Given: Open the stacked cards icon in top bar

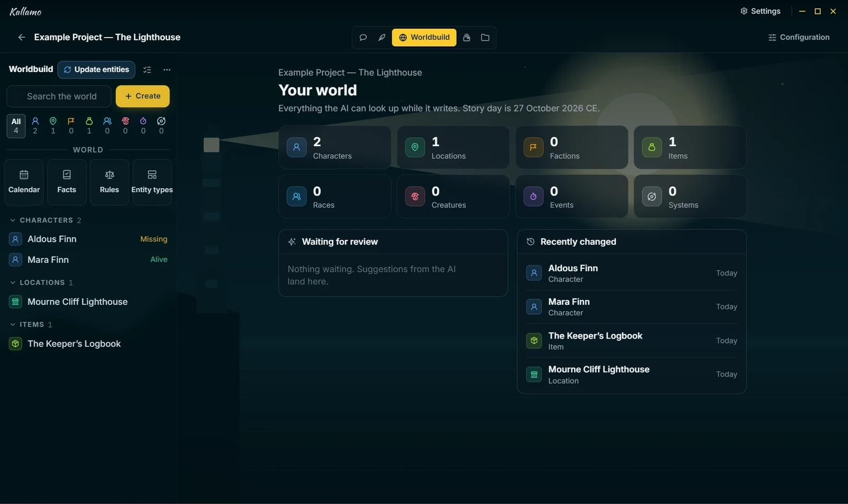Looking at the screenshot, I should 467,38.
